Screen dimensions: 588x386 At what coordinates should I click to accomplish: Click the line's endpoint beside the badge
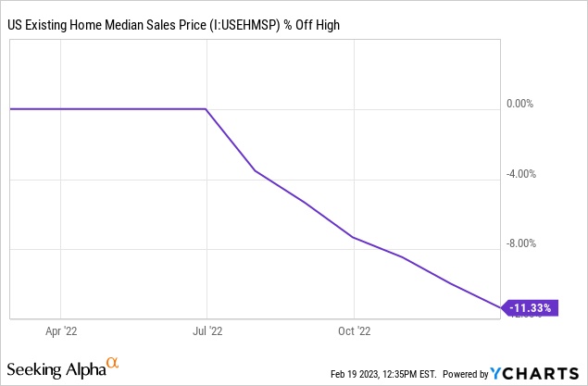tap(500, 306)
